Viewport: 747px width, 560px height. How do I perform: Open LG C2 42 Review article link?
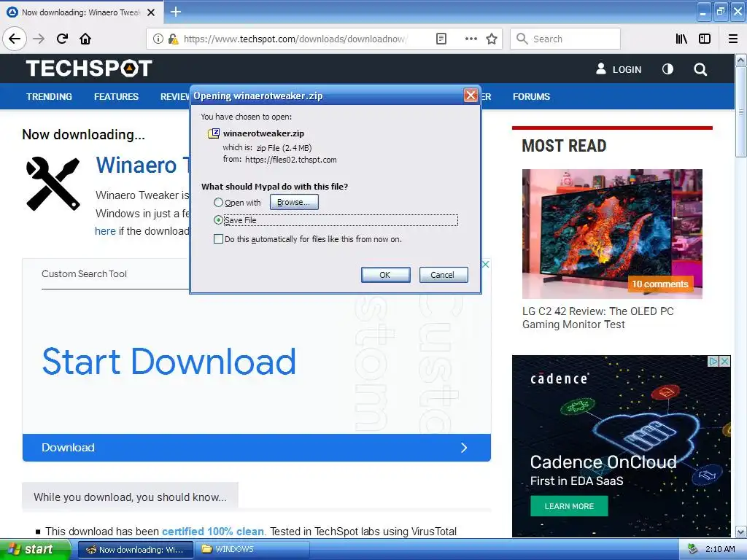(x=598, y=318)
